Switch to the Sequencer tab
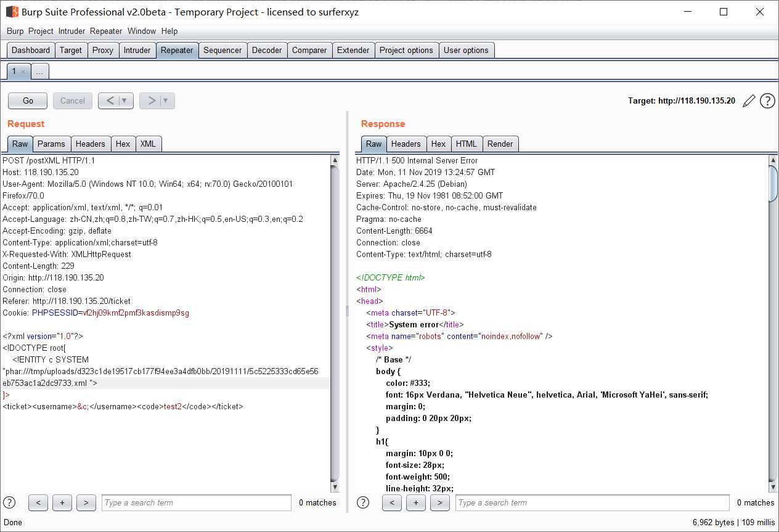 pyautogui.click(x=222, y=50)
